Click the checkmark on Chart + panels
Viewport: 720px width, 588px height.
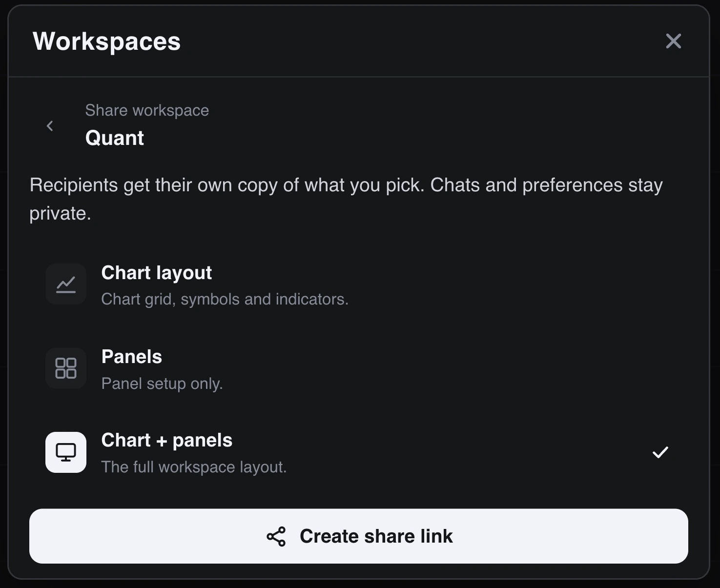coord(660,452)
